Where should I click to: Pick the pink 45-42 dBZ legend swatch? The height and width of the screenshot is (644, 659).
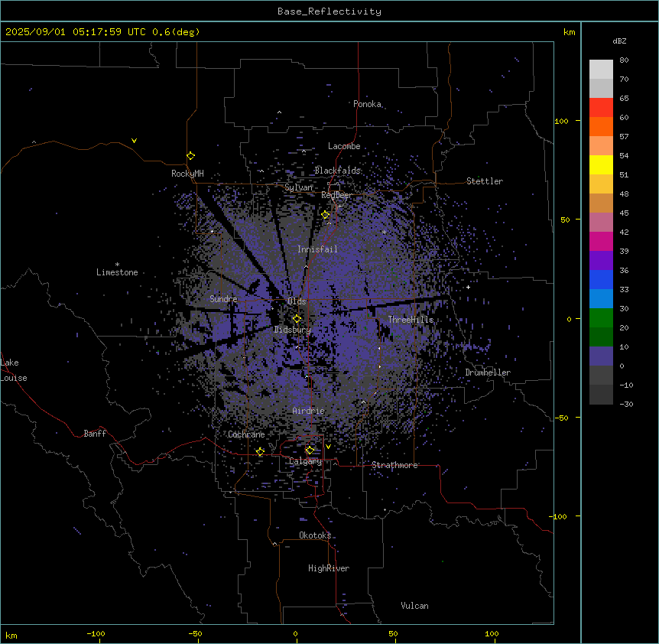point(601,222)
